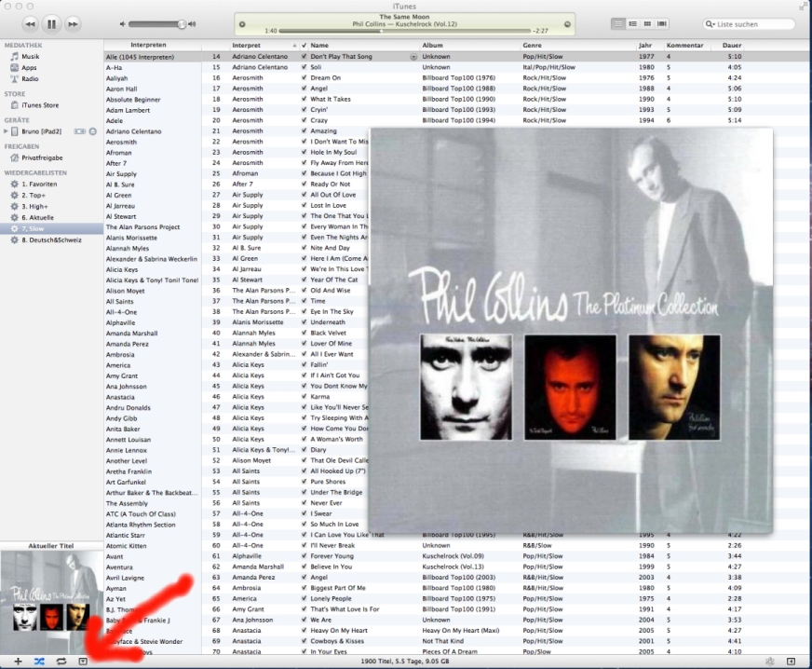Hide the artwork viewer panel button
The height and width of the screenshot is (669, 812).
point(83,661)
